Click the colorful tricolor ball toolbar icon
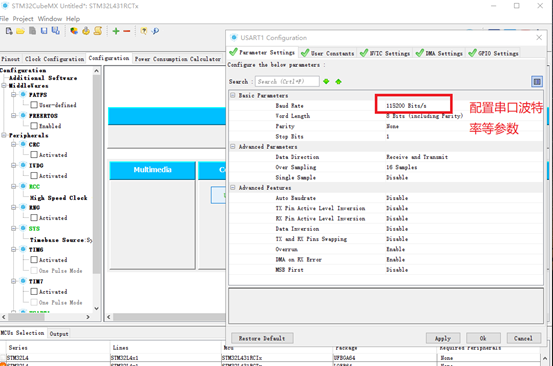Screen dimensions: 553x366 (74, 31)
